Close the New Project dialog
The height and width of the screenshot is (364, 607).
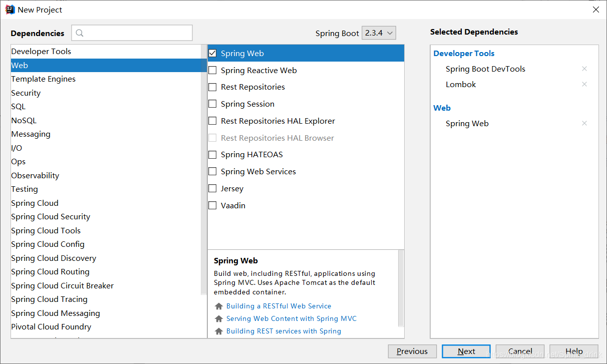click(595, 10)
